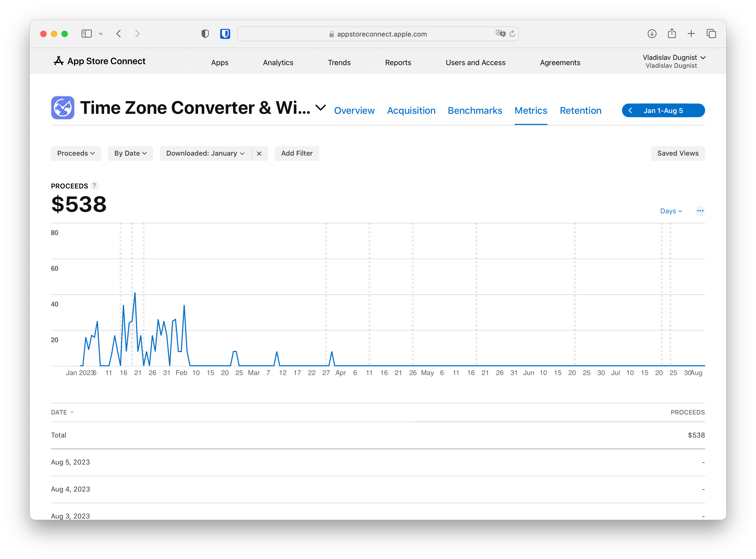Open Proceeds metric dropdown

coord(76,153)
